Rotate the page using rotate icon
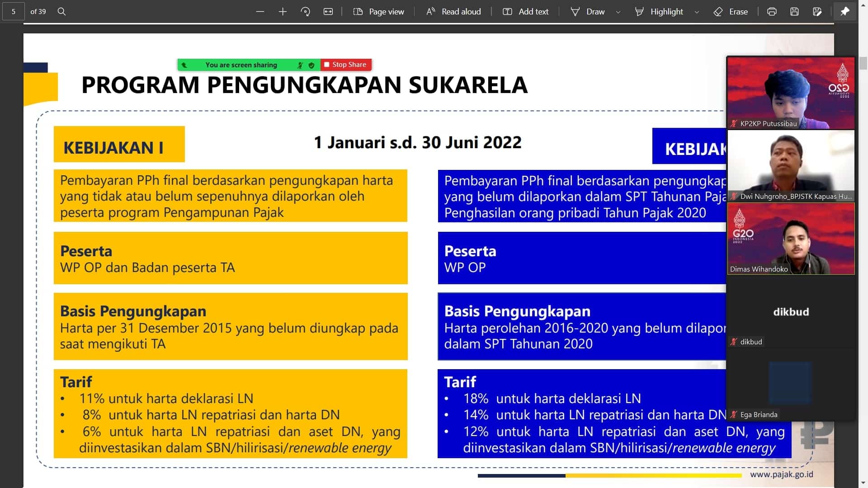The width and height of the screenshot is (868, 488). click(x=306, y=12)
